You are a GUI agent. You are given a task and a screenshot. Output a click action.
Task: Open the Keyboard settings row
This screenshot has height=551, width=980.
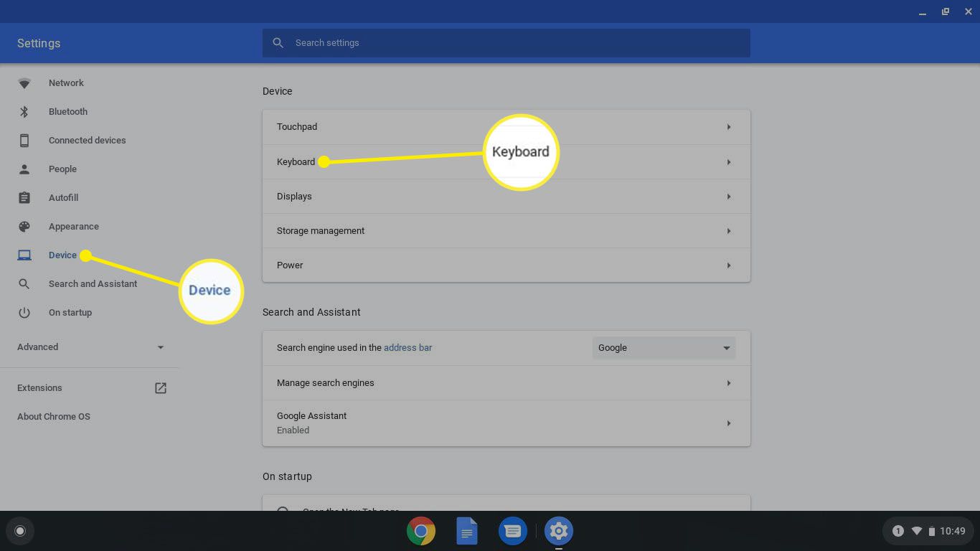click(x=506, y=162)
